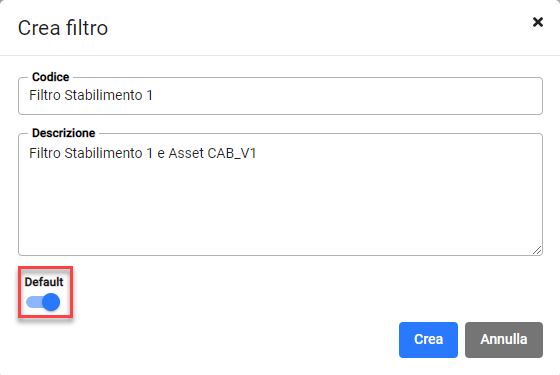Click the light-blue track of the Default switch
The image size is (560, 375).
click(34, 302)
